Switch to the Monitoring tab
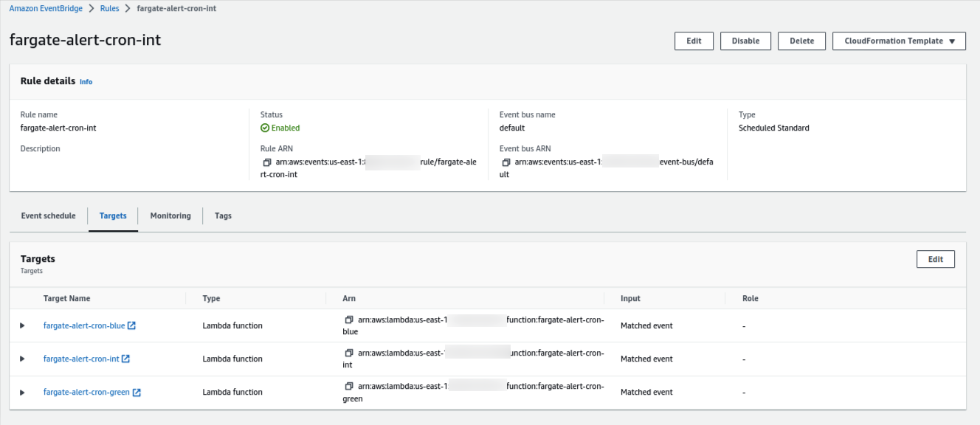Viewport: 980px width, 425px height. 170,215
